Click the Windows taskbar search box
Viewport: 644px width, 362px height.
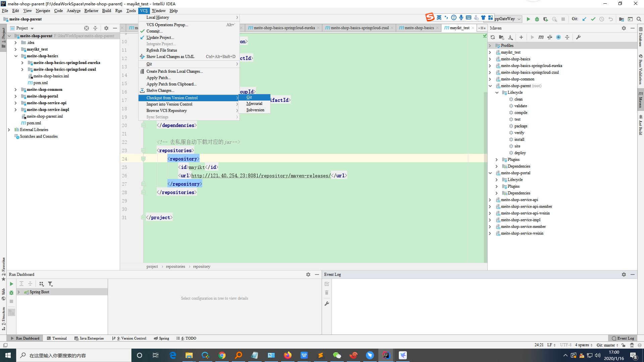pyautogui.click(x=74, y=355)
